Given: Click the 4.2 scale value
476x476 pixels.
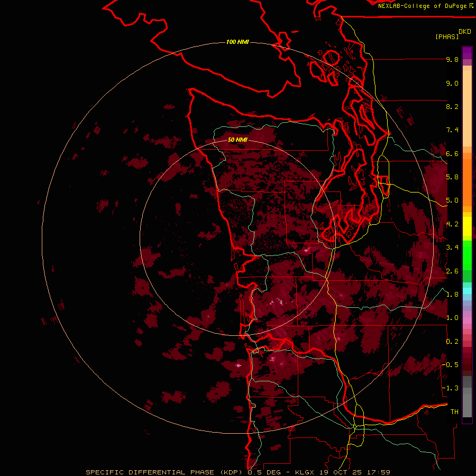Looking at the screenshot, I should coord(452,224).
